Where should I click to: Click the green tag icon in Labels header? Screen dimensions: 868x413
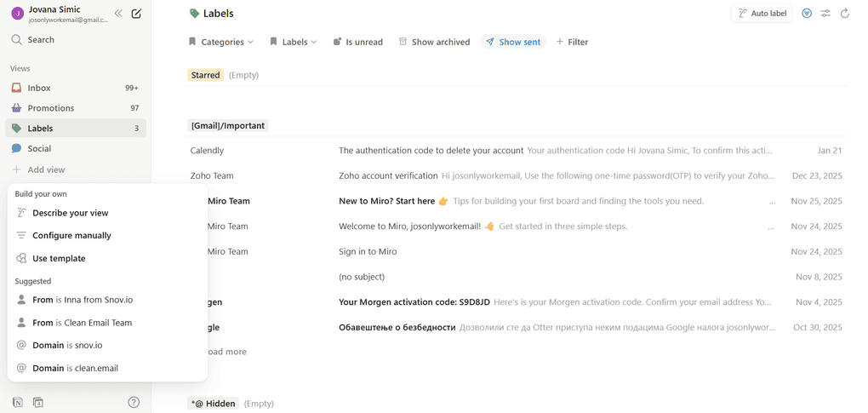(x=194, y=14)
